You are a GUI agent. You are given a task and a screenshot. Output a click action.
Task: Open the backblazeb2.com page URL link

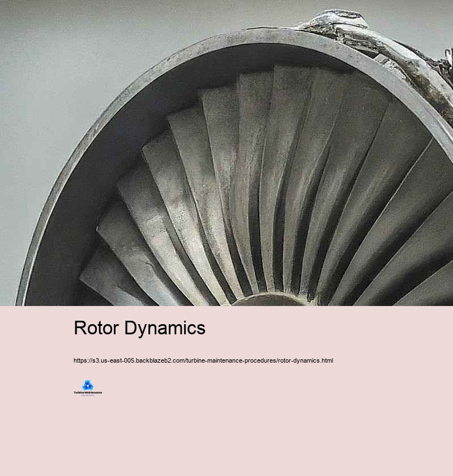[x=203, y=360]
